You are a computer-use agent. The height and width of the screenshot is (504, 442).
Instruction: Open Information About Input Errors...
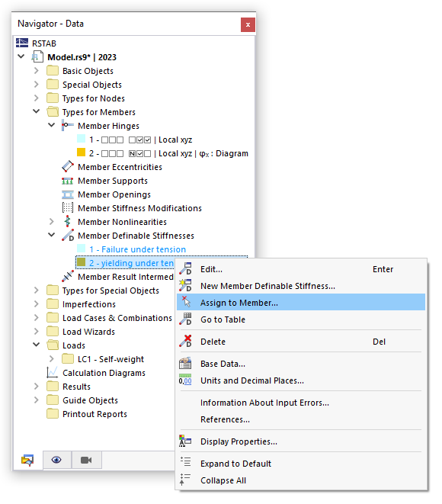point(301,403)
